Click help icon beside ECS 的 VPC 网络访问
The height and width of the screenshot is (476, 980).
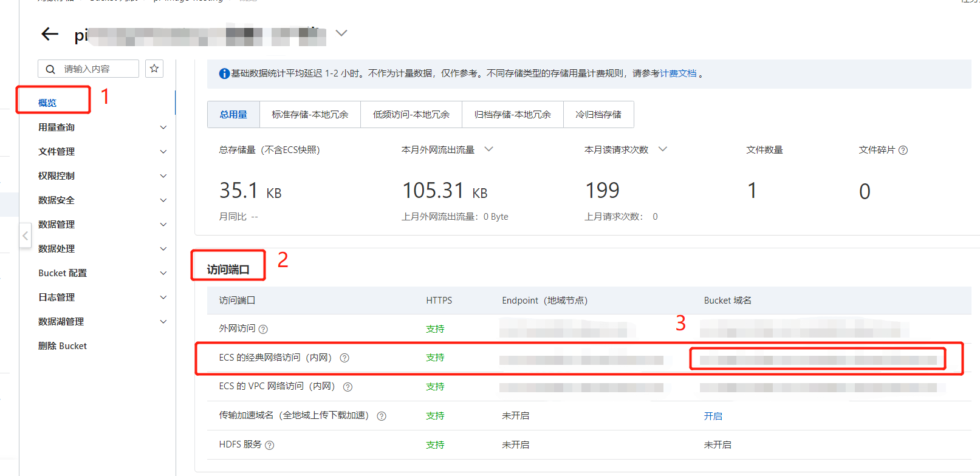pos(348,387)
